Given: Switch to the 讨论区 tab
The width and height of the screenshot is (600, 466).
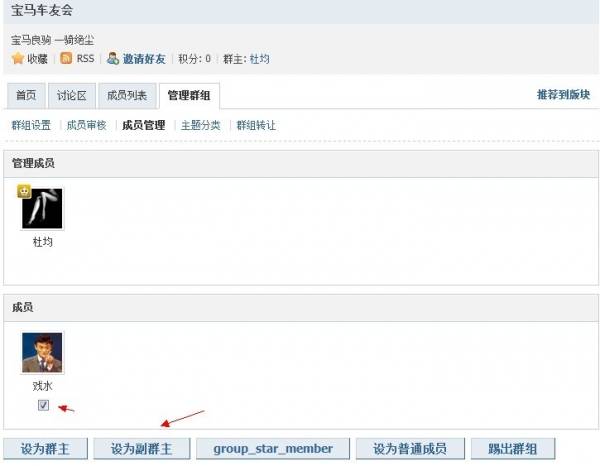Looking at the screenshot, I should click(72, 96).
